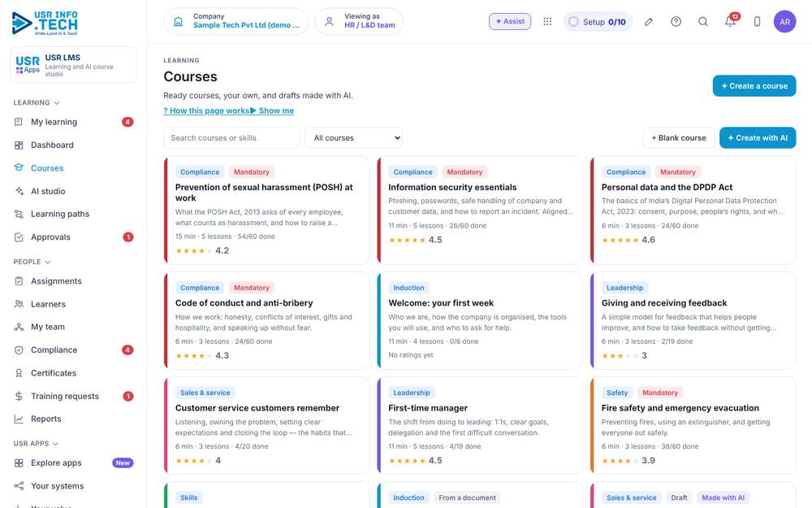The image size is (812, 508).
Task: Collapse the PEOPLE sidebar section
Action: pyautogui.click(x=32, y=262)
